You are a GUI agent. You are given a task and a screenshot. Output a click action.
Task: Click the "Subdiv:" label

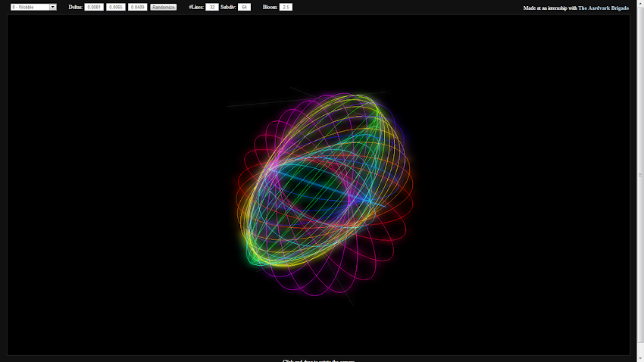(x=228, y=7)
